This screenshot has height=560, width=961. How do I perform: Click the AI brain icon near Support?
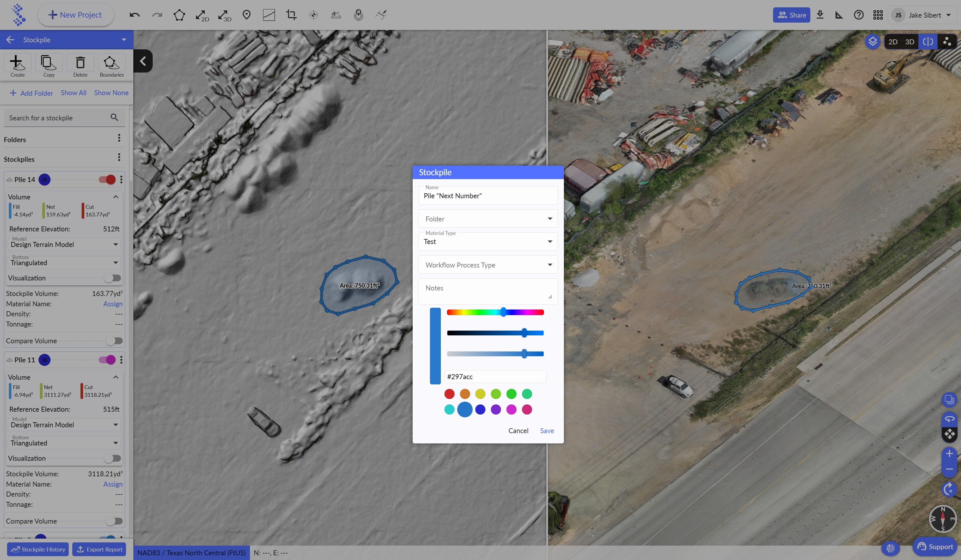pyautogui.click(x=891, y=548)
